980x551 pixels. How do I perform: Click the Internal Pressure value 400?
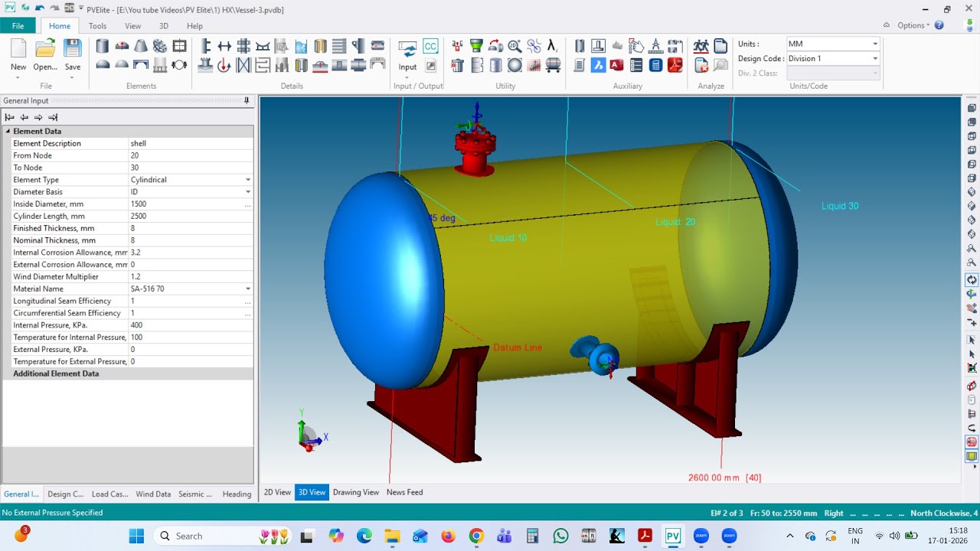tap(190, 325)
